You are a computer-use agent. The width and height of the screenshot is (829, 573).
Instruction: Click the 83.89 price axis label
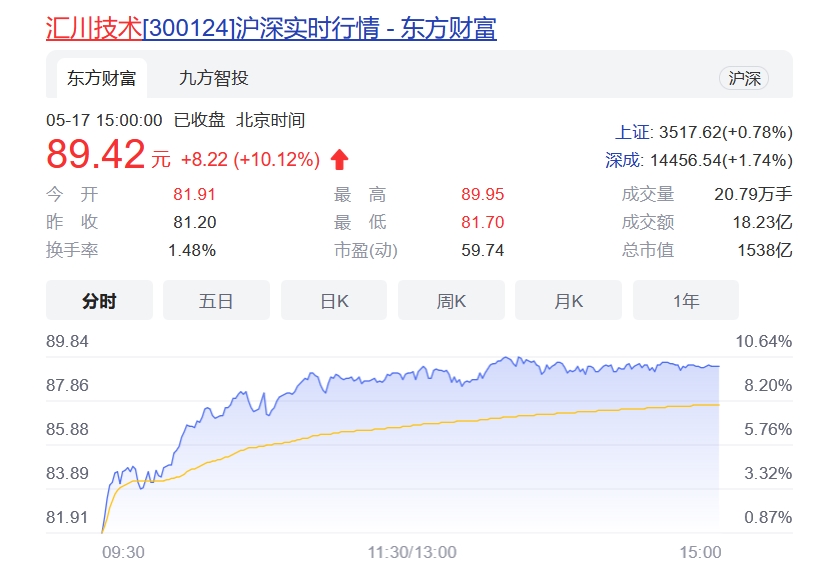point(67,473)
